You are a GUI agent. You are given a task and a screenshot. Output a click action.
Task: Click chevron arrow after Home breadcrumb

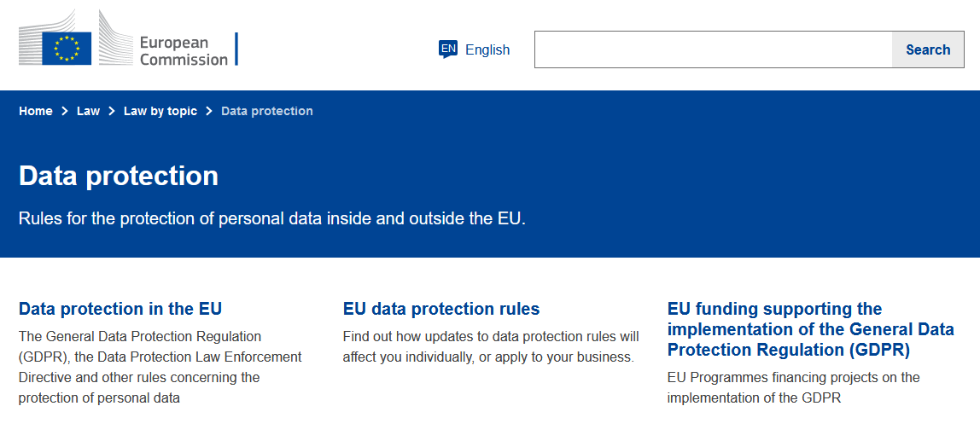point(65,111)
